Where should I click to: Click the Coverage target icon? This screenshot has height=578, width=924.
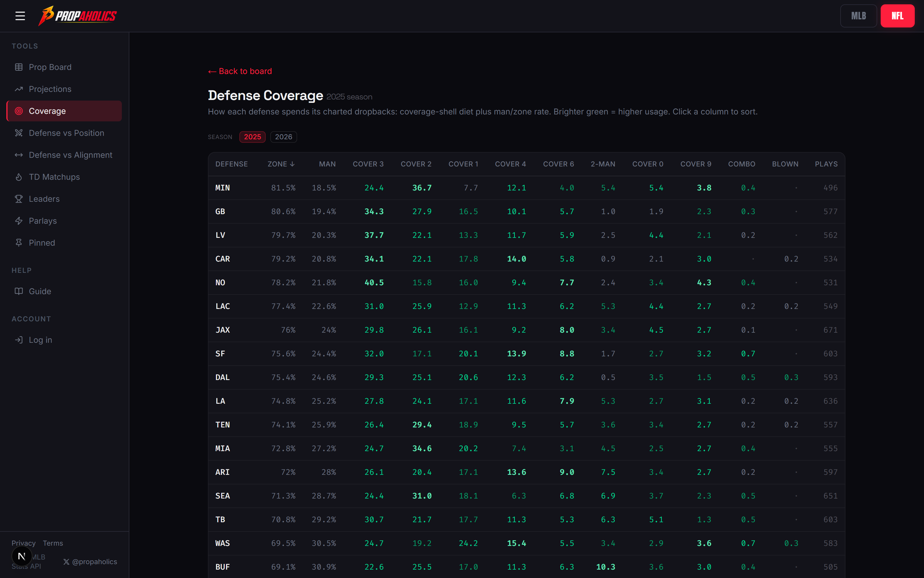pos(19,111)
